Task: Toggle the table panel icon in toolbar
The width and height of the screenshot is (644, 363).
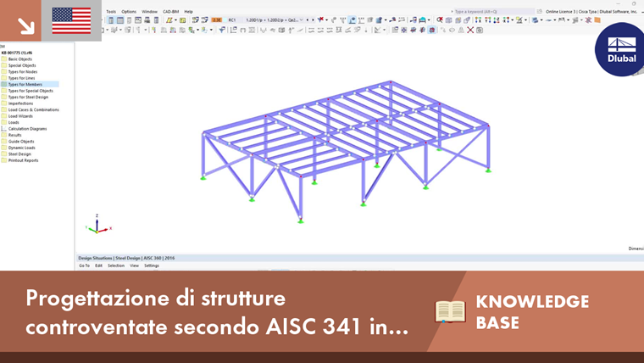Action: 119,20
